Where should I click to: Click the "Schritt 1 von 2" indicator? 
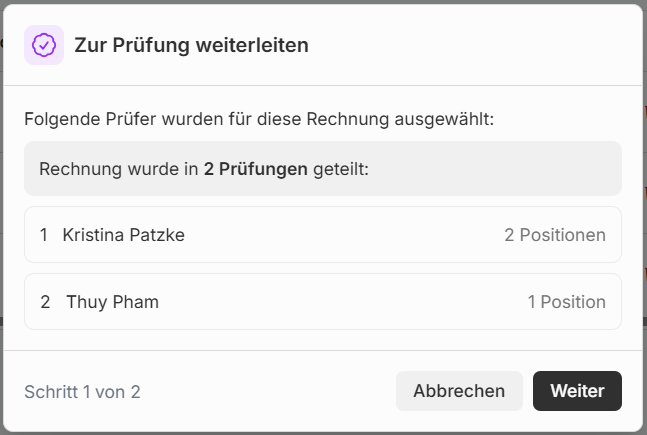point(82,392)
